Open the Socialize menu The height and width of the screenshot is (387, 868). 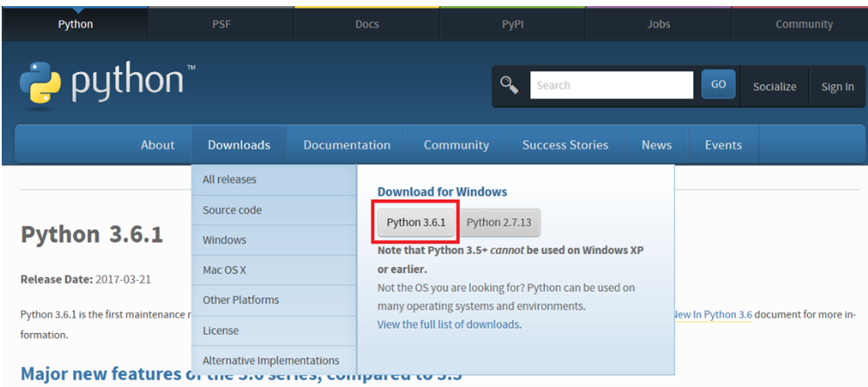[773, 86]
